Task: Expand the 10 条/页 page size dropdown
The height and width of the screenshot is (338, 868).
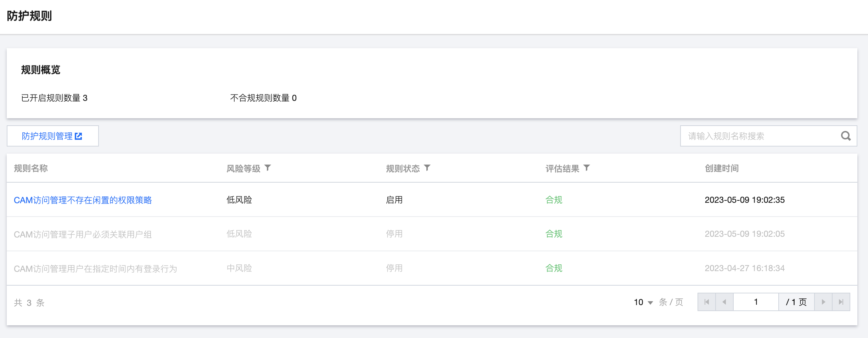Action: pyautogui.click(x=644, y=302)
